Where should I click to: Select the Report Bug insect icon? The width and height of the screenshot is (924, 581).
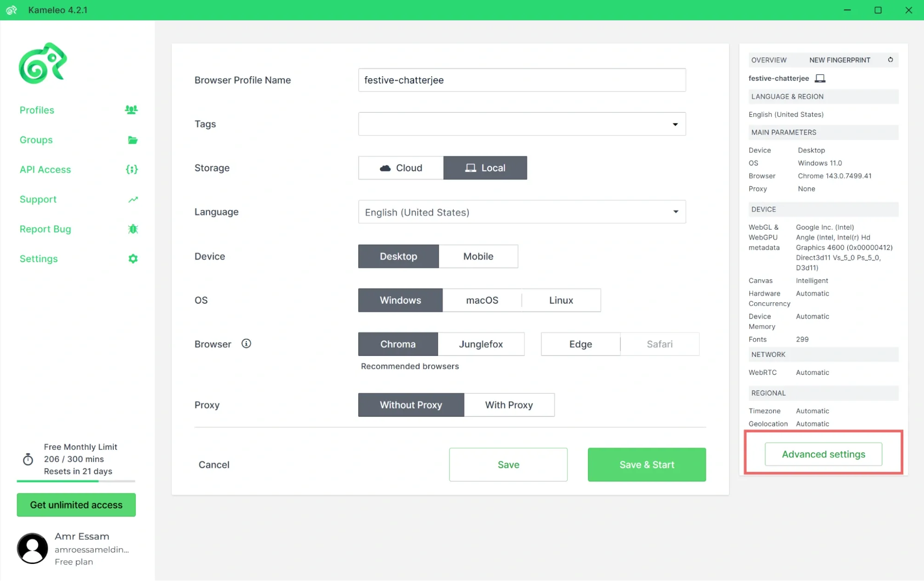tap(133, 229)
